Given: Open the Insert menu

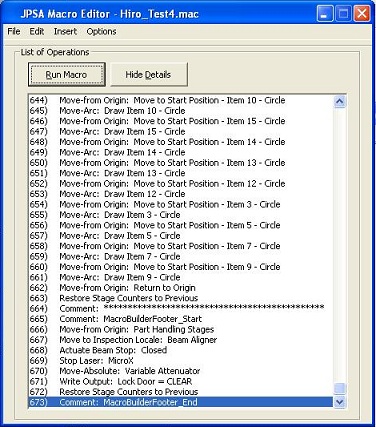Looking at the screenshot, I should pos(65,31).
